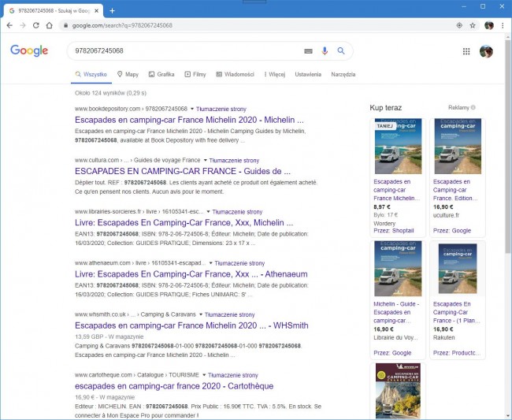The image size is (512, 420).
Task: Click the Wiadomości newspaper icon
Action: [x=219, y=74]
